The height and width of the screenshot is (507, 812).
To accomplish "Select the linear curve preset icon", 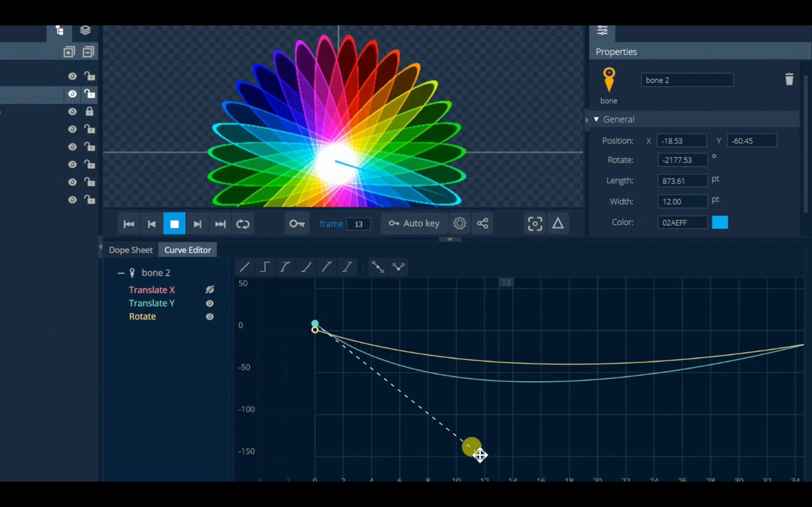I will point(244,267).
